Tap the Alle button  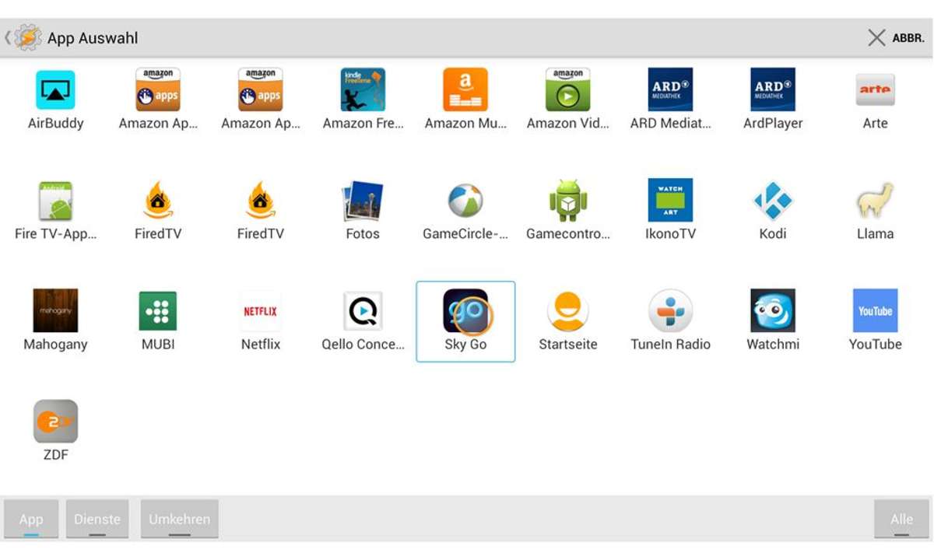[x=901, y=519]
